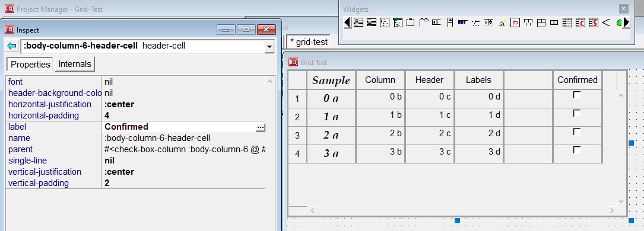
Task: Select the green circle widget icon
Action: pos(619,23)
